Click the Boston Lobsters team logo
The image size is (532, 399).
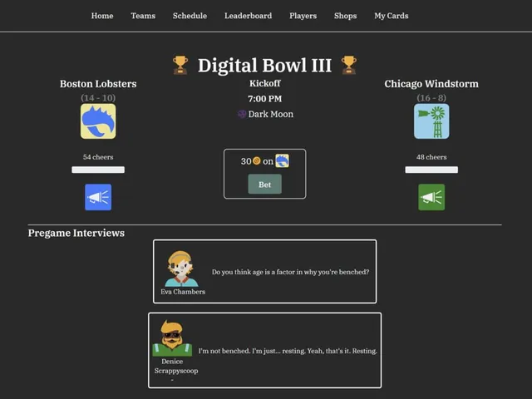tap(98, 121)
